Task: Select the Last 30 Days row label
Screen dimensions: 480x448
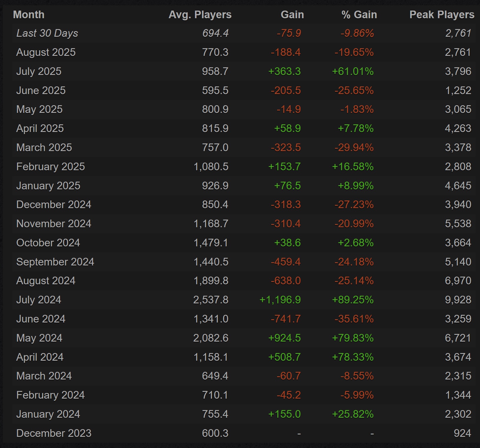Action: click(47, 33)
